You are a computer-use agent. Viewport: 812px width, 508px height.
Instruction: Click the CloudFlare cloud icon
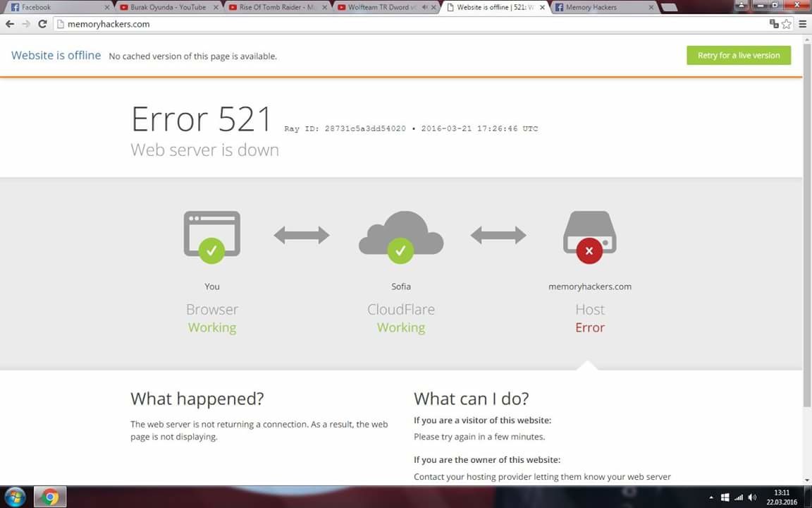401,236
